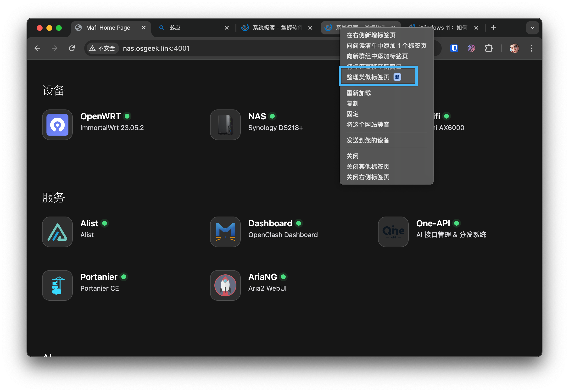Image resolution: width=569 pixels, height=392 pixels.
Task: Choose 向新群组中添加标签页 menu entry
Action: point(386,56)
